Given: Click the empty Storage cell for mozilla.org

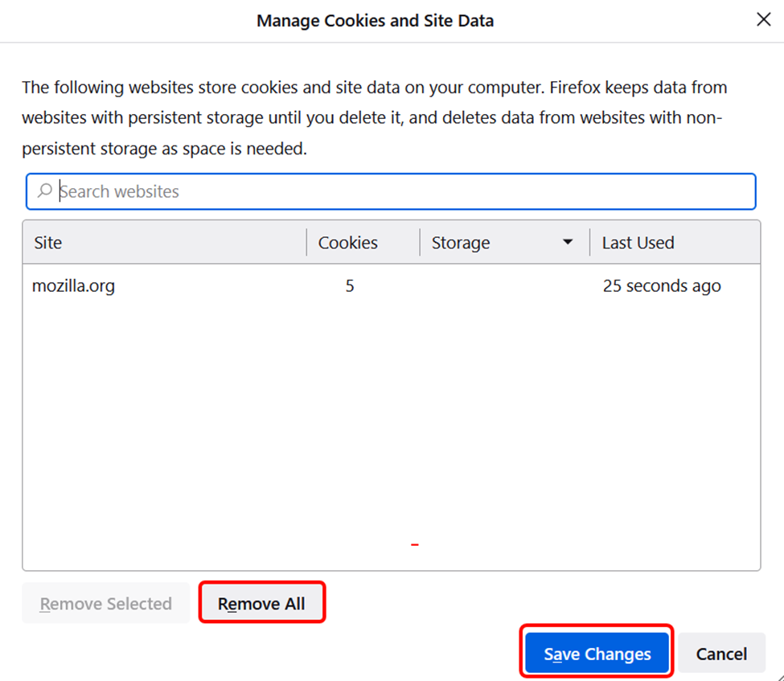Looking at the screenshot, I should [504, 285].
